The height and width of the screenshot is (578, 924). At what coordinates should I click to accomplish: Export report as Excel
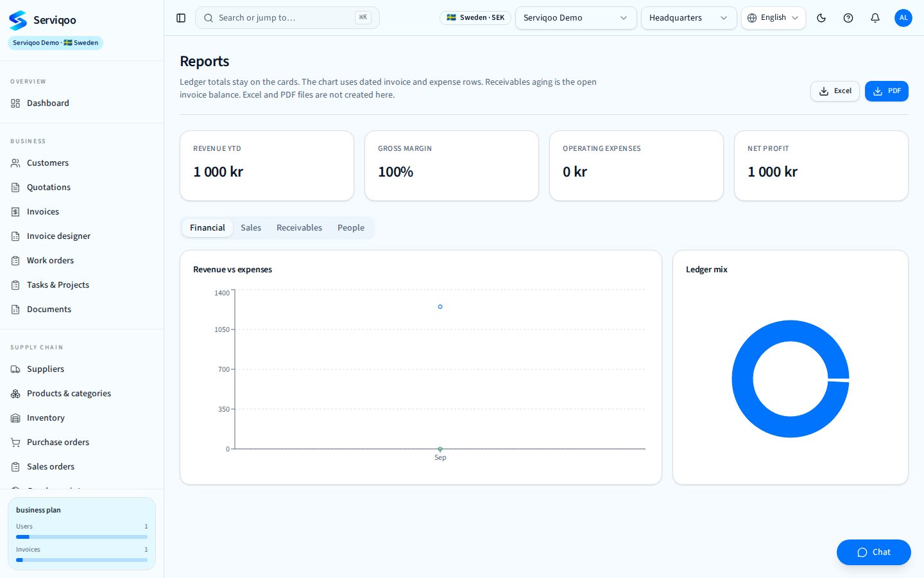tap(835, 91)
